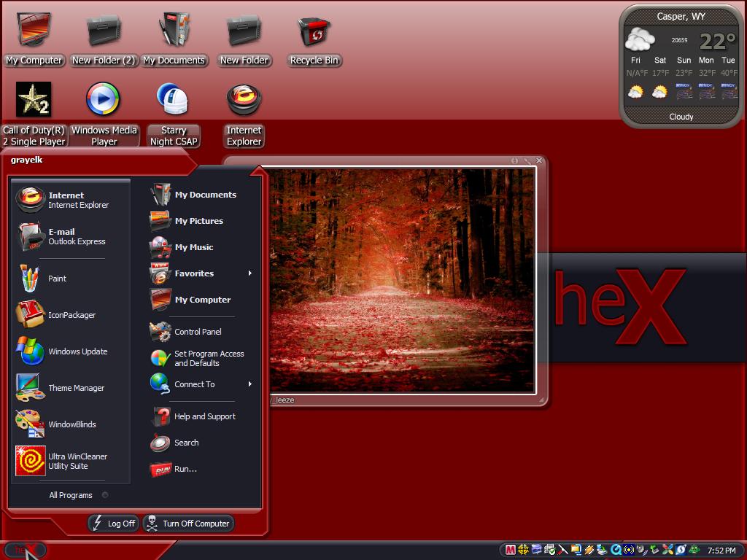Image resolution: width=747 pixels, height=560 pixels.
Task: Click the Log Off button
Action: pyautogui.click(x=114, y=524)
